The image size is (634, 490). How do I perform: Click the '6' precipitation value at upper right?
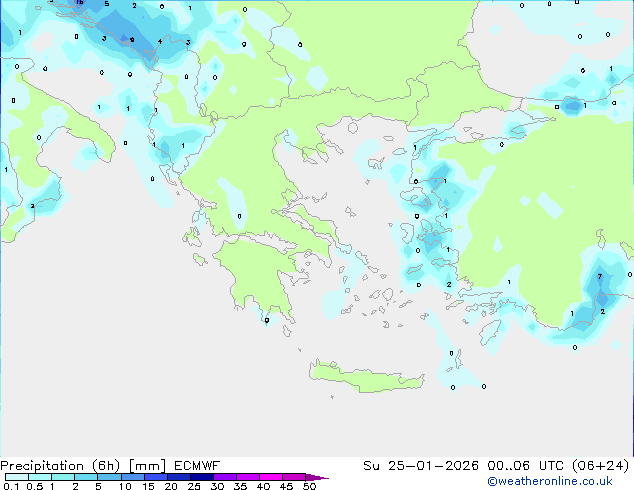(x=583, y=71)
